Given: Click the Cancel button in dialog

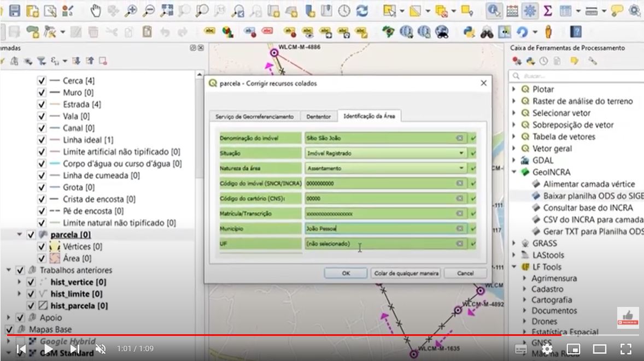Looking at the screenshot, I should [x=465, y=273].
